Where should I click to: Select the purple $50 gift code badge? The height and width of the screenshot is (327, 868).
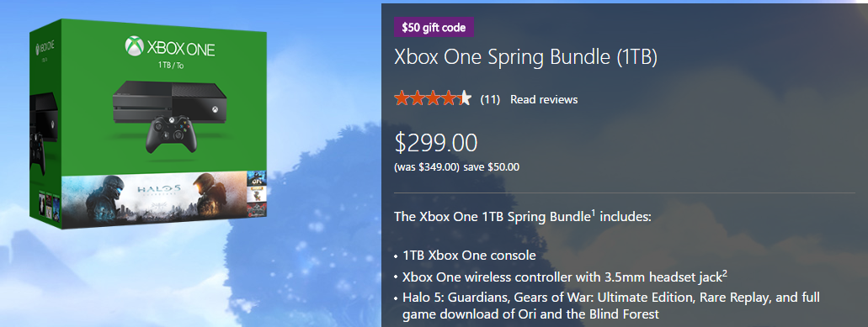(x=434, y=27)
